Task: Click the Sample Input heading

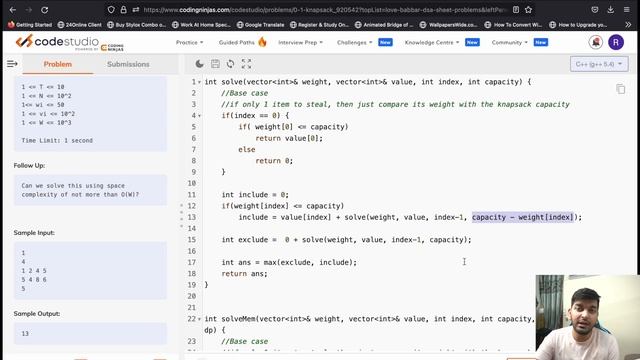Action: click(x=34, y=233)
